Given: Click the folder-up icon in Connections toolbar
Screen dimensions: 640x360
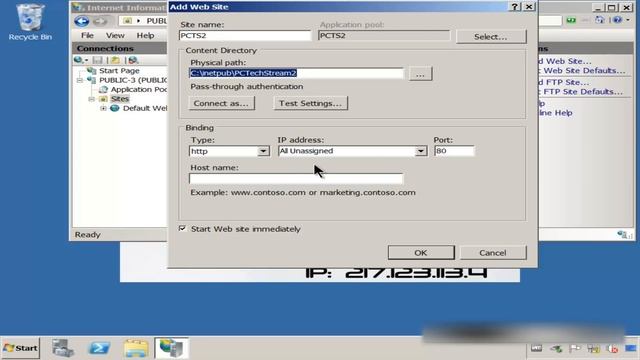Looking at the screenshot, I should point(116,60).
